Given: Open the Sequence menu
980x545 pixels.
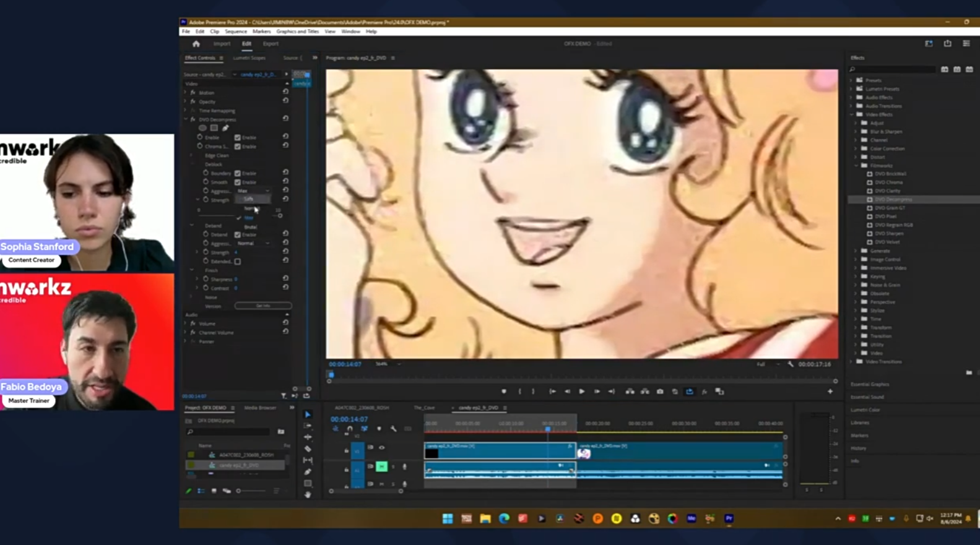Looking at the screenshot, I should pos(236,32).
